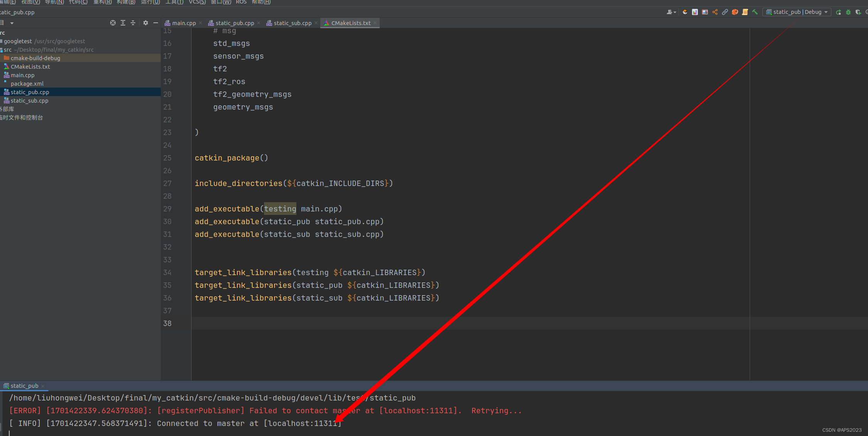Locate opened file in project tree

[x=113, y=23]
